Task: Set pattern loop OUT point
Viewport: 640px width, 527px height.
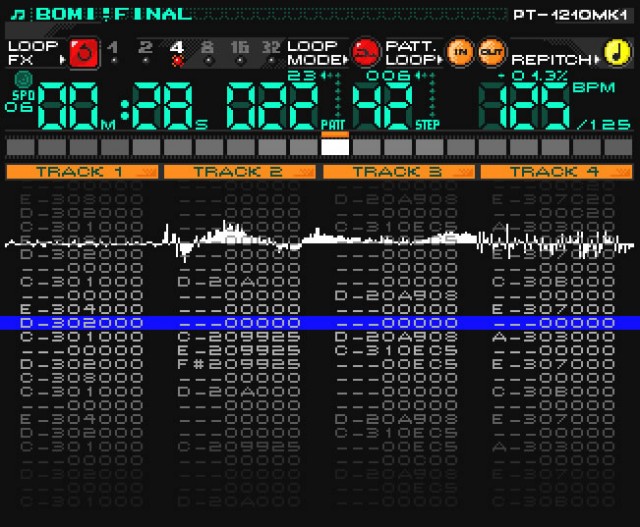Action: click(491, 52)
